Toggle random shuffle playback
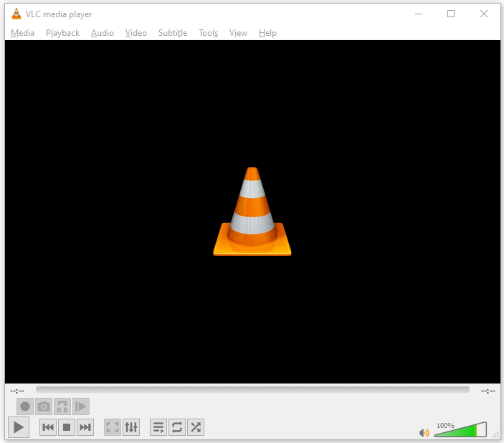The image size is (504, 443). pyautogui.click(x=196, y=427)
